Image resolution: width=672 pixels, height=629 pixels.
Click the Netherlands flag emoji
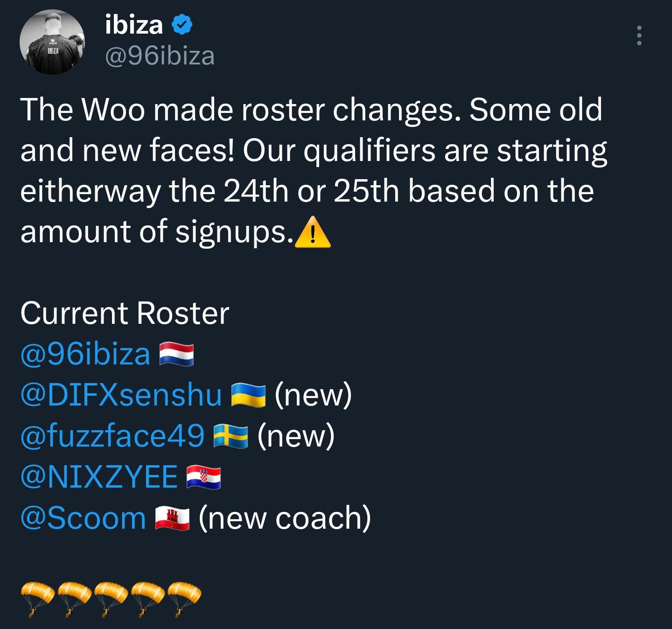pos(176,354)
